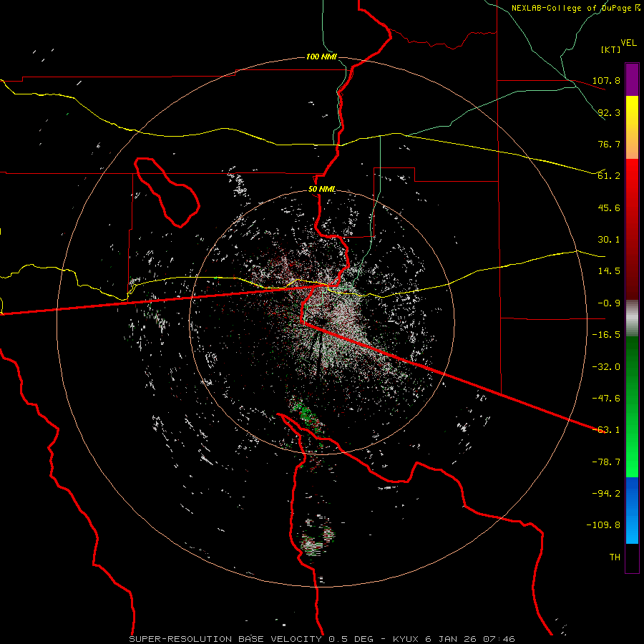Click the -16.5 velocity scale value
Viewport: 644px width, 644px height.
(606, 335)
